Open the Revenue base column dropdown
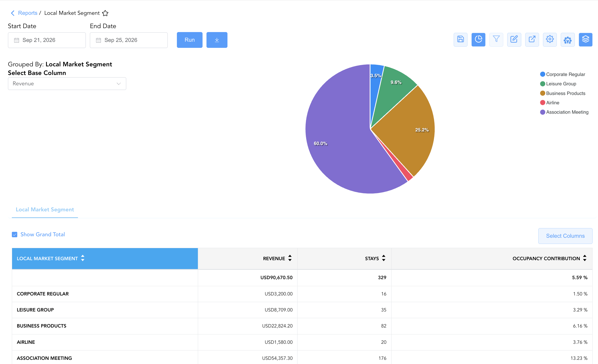This screenshot has width=598, height=364. click(x=67, y=84)
